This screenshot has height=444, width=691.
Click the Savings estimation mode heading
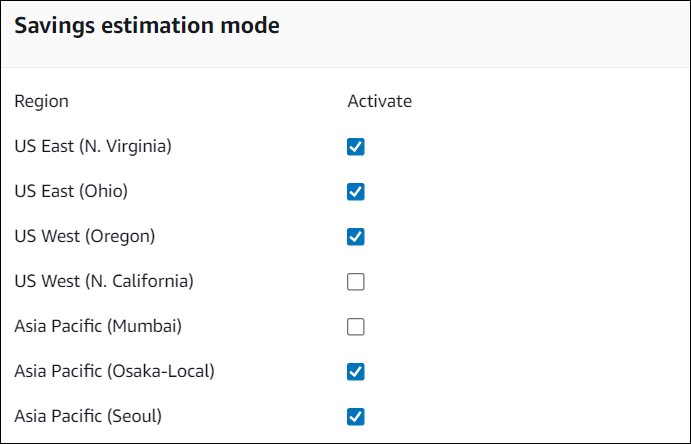(147, 26)
